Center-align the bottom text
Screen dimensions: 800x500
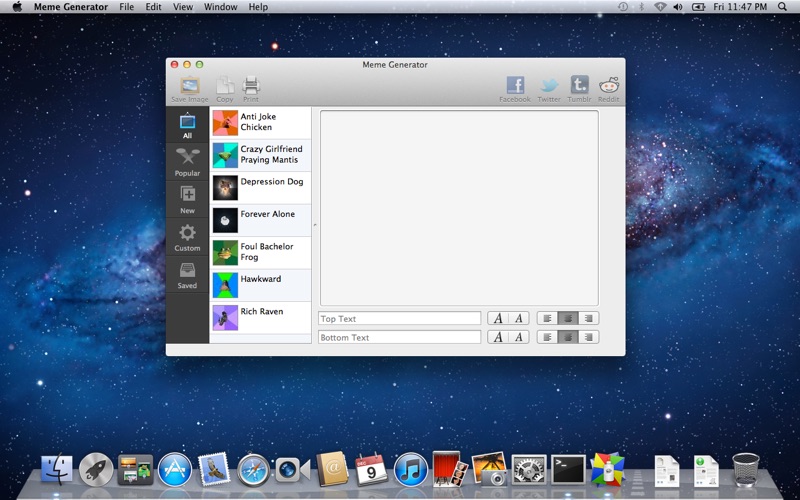click(x=568, y=337)
